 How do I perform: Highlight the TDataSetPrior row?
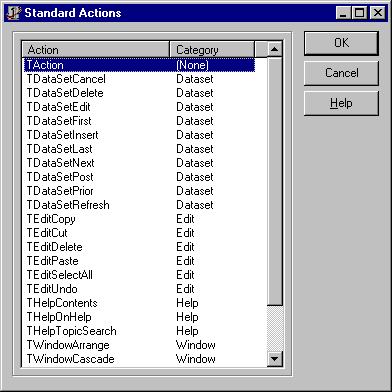coord(139,191)
